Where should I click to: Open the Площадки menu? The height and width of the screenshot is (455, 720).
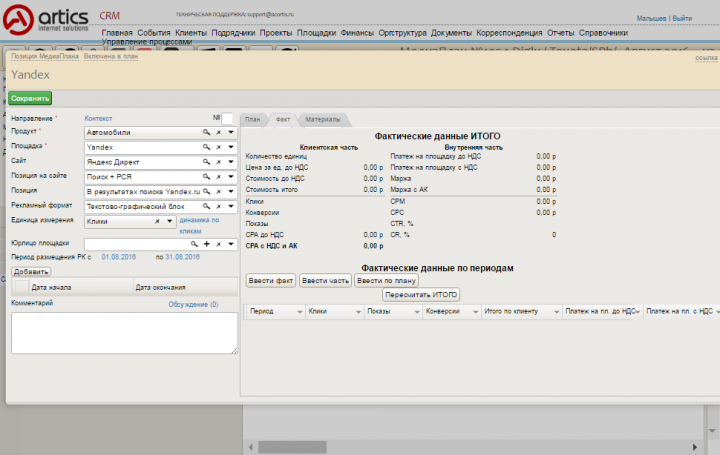click(316, 33)
